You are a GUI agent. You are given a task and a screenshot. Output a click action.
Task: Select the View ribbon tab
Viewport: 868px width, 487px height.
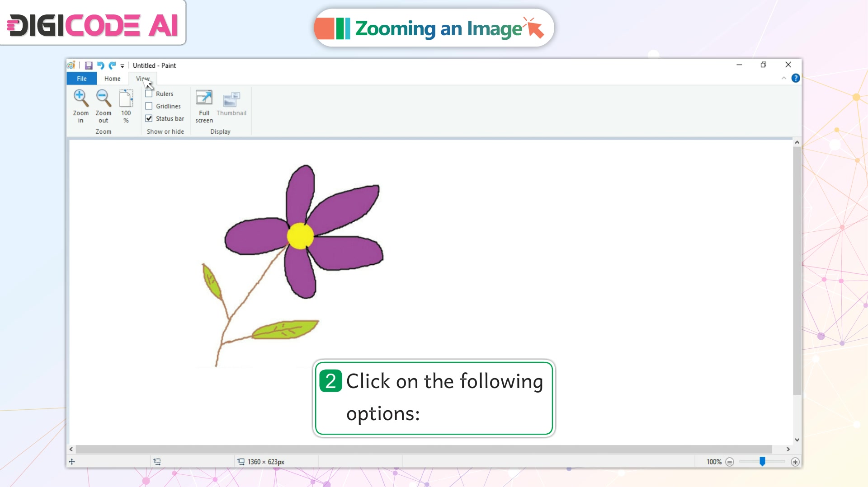point(143,79)
